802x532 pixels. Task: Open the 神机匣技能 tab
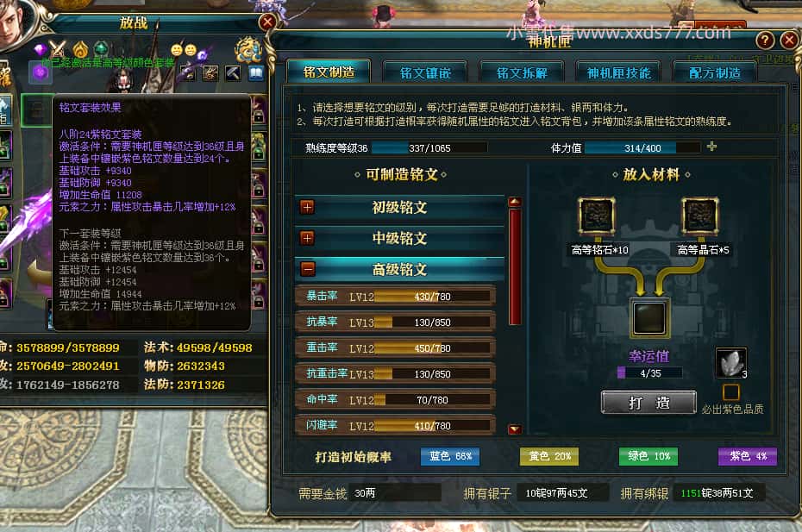(x=618, y=73)
